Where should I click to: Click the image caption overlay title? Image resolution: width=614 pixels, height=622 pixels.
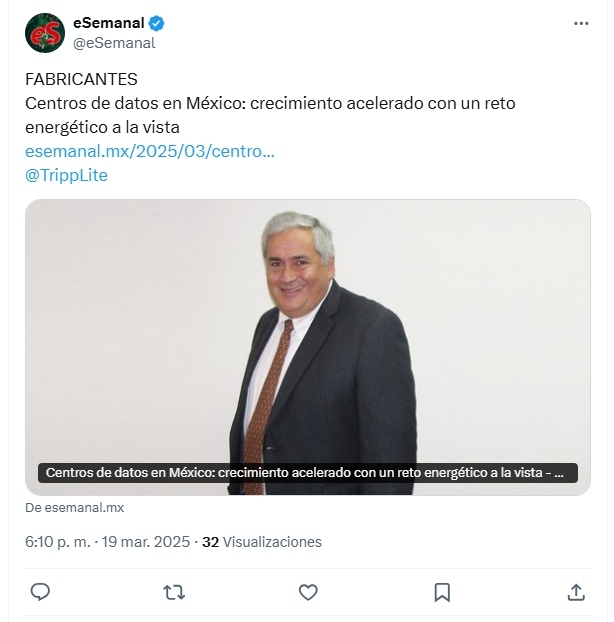coord(307,473)
